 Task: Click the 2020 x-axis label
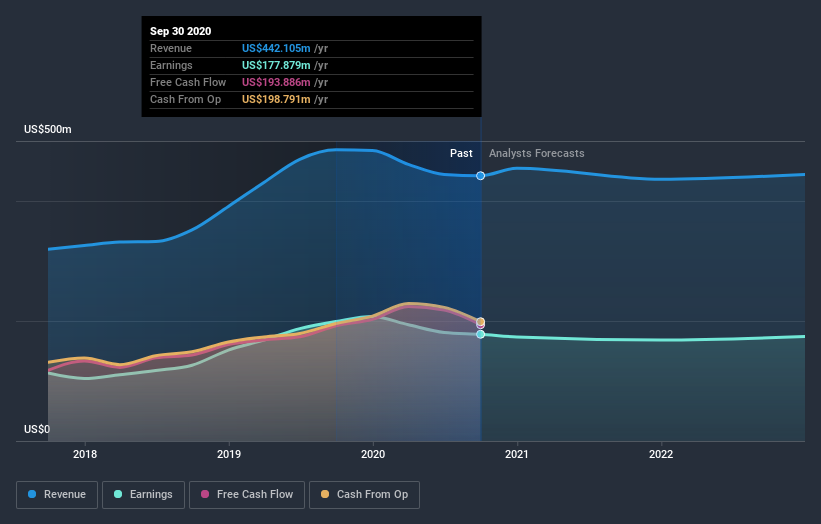click(373, 454)
